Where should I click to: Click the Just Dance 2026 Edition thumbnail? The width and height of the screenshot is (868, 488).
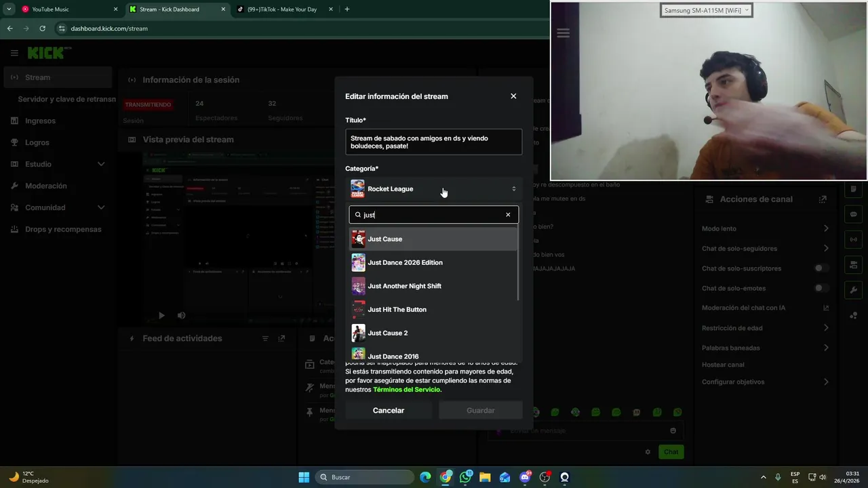(x=358, y=262)
